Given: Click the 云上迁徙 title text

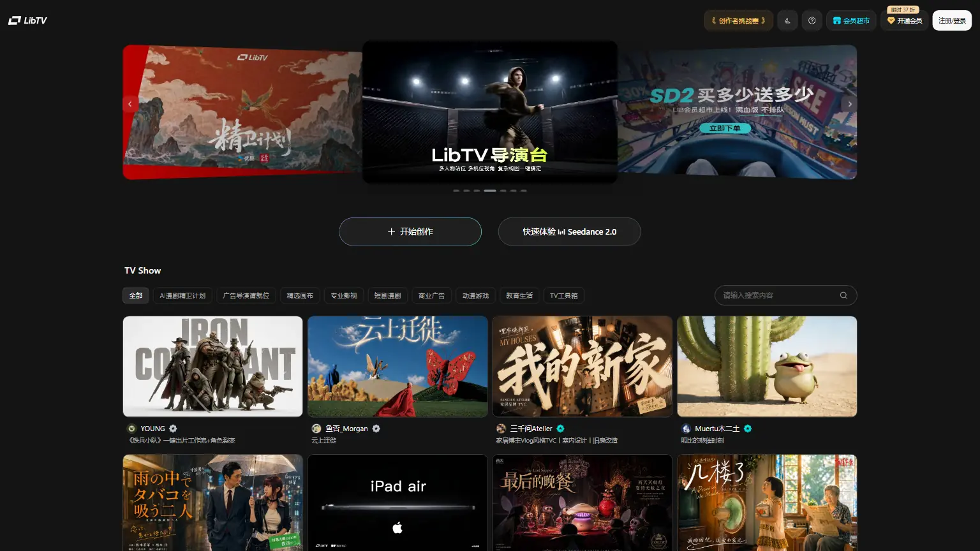Looking at the screenshot, I should pyautogui.click(x=323, y=441).
